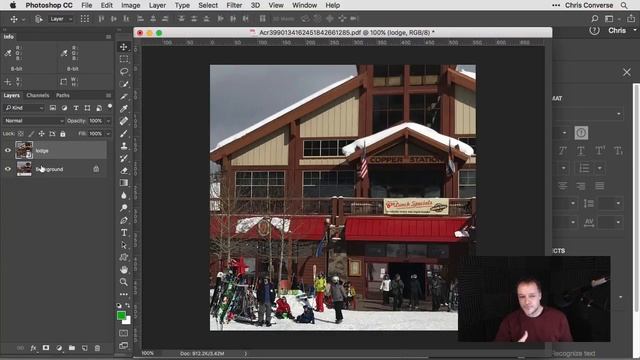Toggle shape layer filter
Image resolution: width=640 pixels, height=360 pixels.
click(87, 108)
